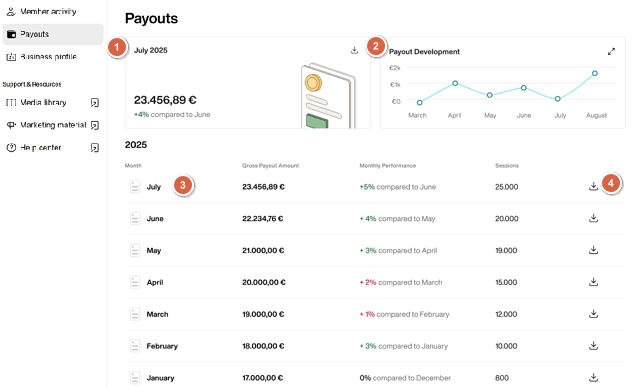Download the March payout statement
Screen dimensions: 641x388
(594, 314)
